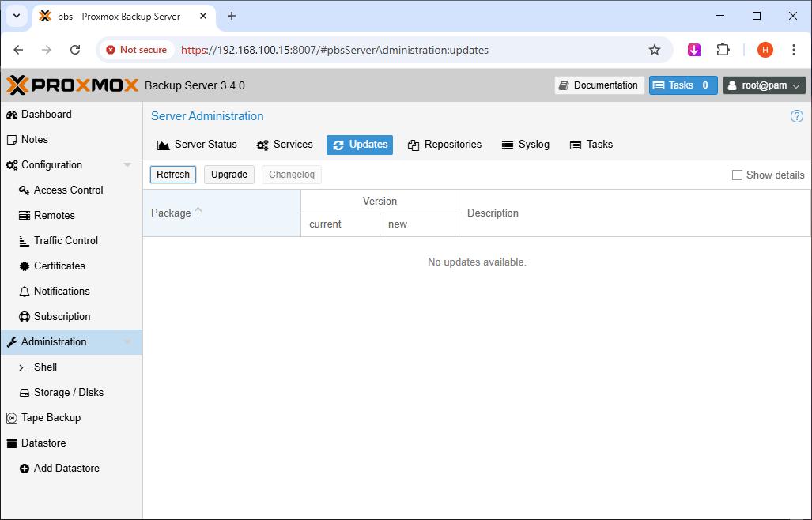This screenshot has width=812, height=520.
Task: Click the current version column header
Action: pos(340,224)
